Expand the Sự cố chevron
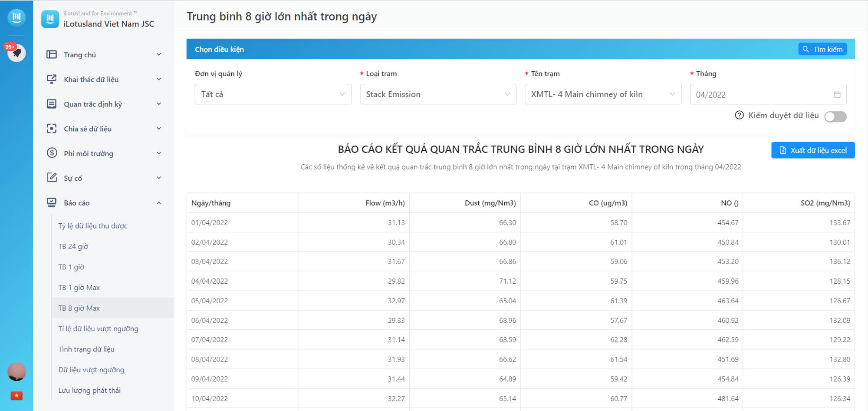868x411 pixels. point(159,178)
